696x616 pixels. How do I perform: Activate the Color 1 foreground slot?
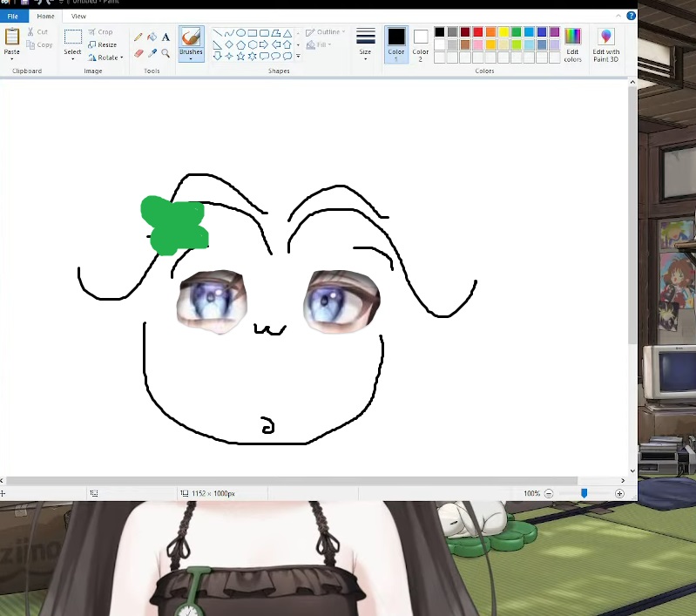click(x=396, y=44)
